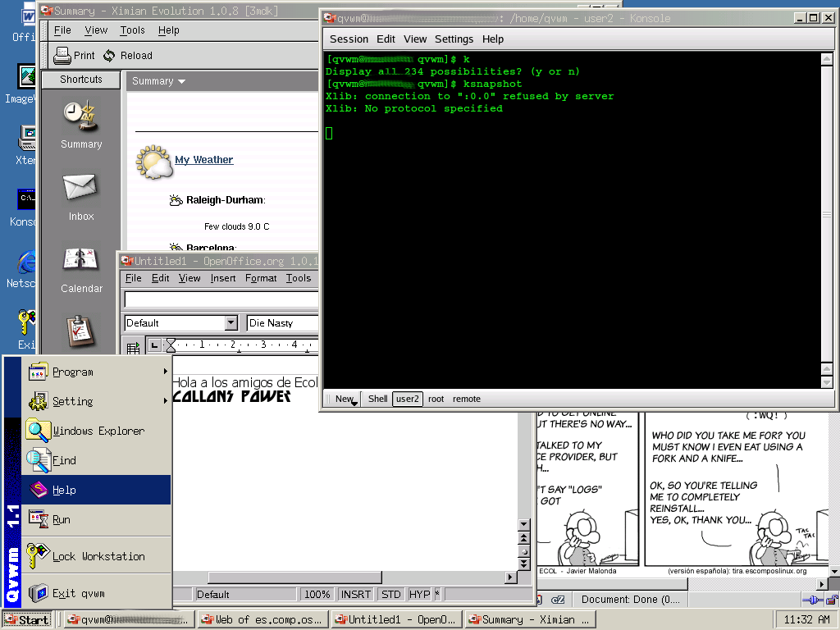Click the Netscape desktop icon
The width and height of the screenshot is (840, 630).
[x=25, y=262]
